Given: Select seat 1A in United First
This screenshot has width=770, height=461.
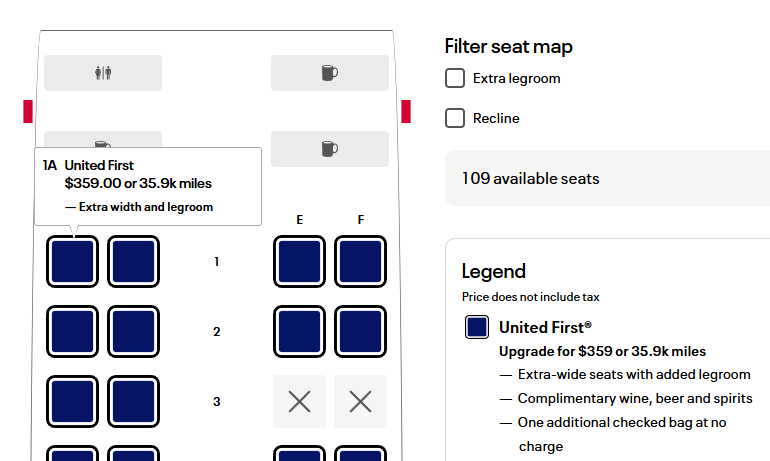Looking at the screenshot, I should pyautogui.click(x=73, y=262).
